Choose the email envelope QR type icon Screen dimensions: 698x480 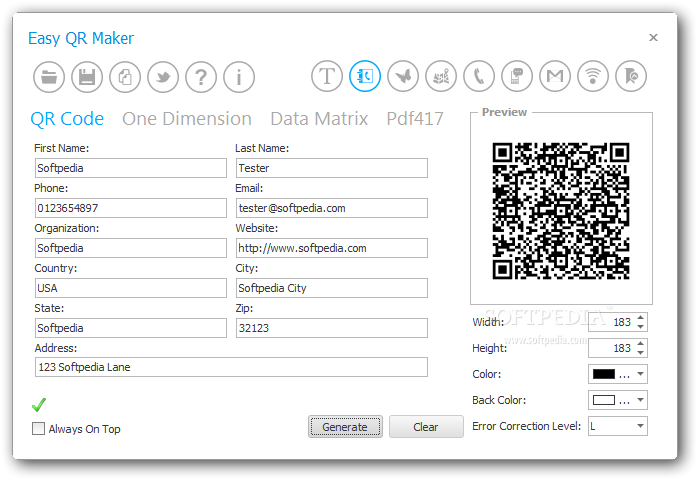point(555,76)
